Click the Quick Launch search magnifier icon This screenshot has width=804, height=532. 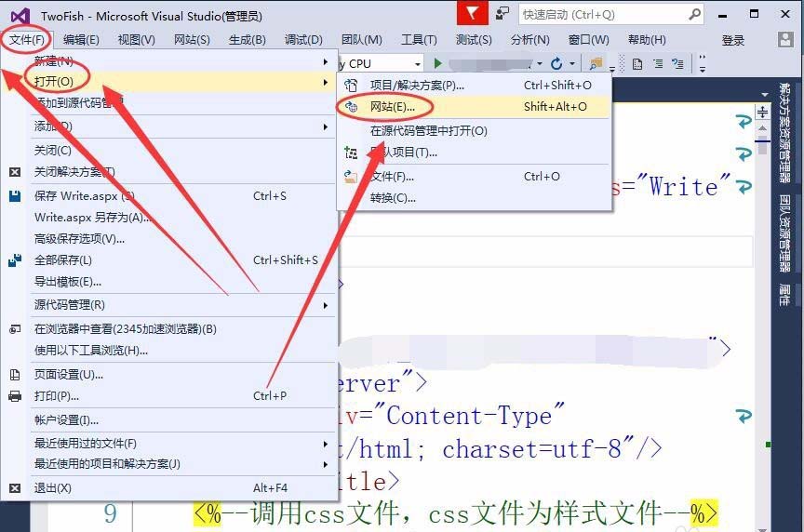(694, 14)
